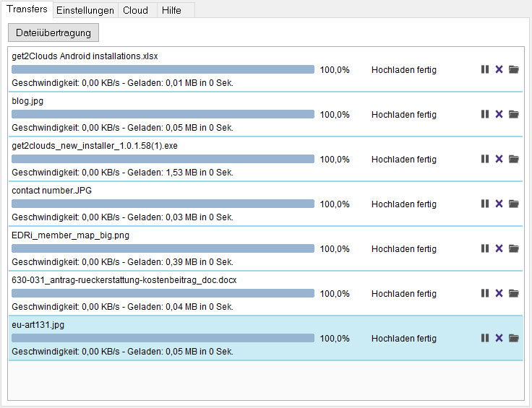
Task: Cancel get2Clouds Android installations.xlsx transfer
Action: click(499, 69)
